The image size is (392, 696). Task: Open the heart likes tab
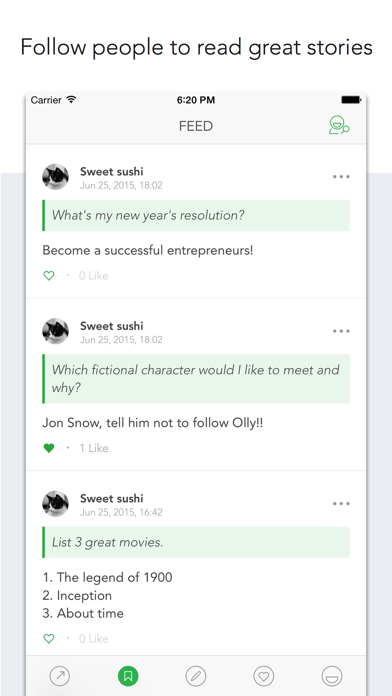click(264, 676)
